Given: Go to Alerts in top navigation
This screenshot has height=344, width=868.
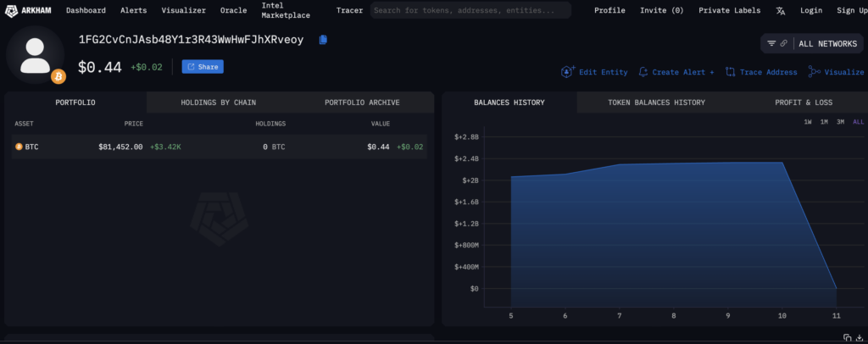Looking at the screenshot, I should click(134, 10).
